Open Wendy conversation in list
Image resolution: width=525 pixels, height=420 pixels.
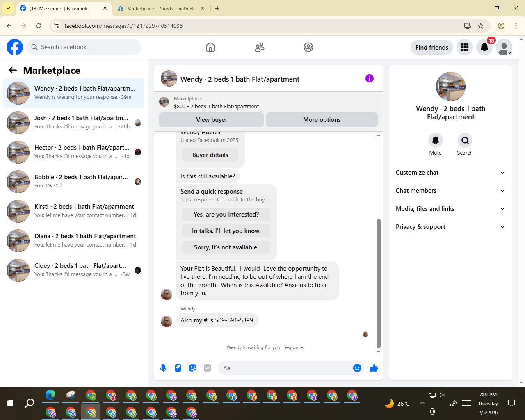[74, 93]
